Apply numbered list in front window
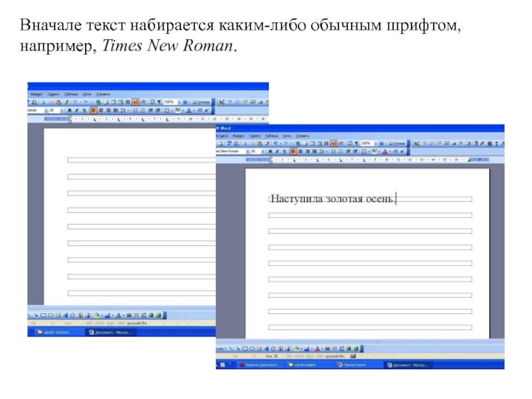 point(334,152)
